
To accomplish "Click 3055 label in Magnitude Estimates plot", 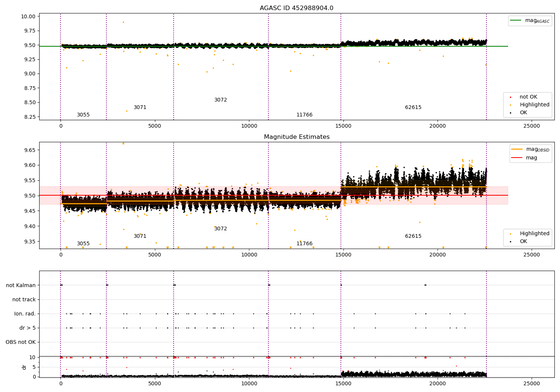I will click(83, 244).
